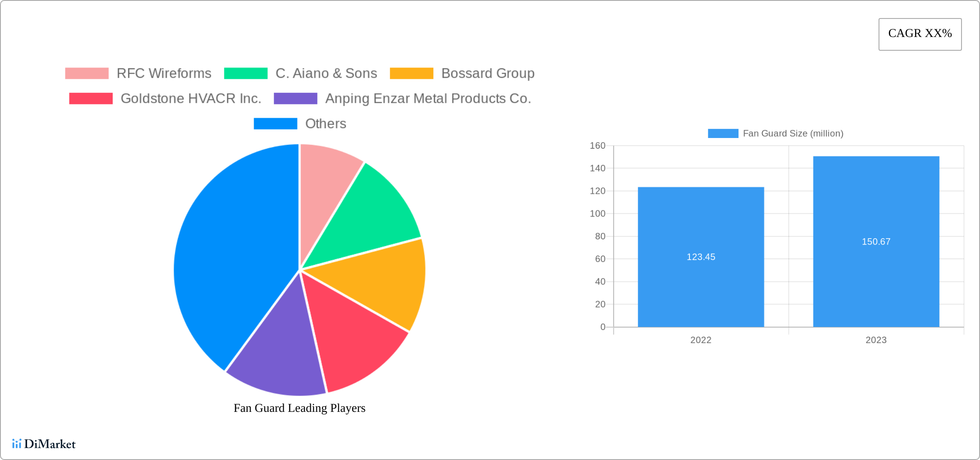The width and height of the screenshot is (980, 460).
Task: Select the 2022 axis label
Action: pos(701,340)
